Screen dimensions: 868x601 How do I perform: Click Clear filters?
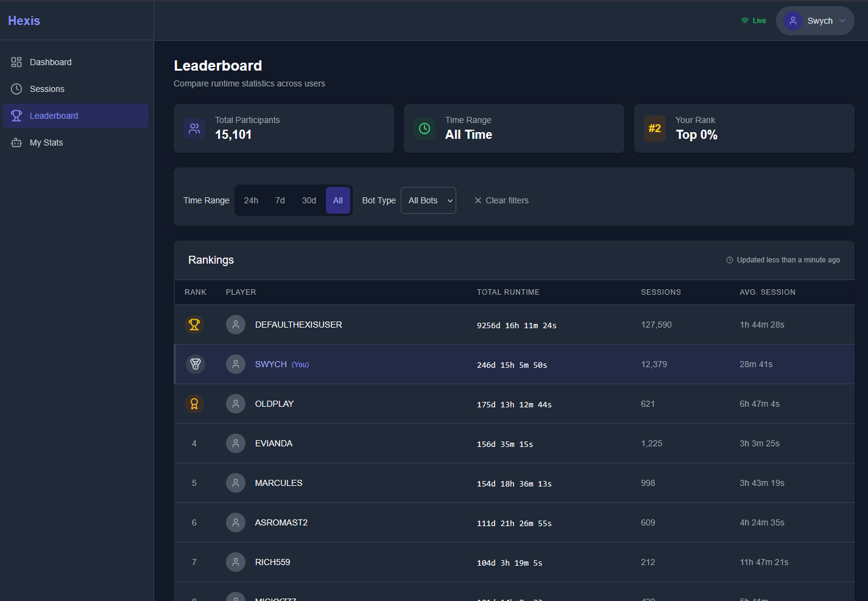tap(501, 200)
